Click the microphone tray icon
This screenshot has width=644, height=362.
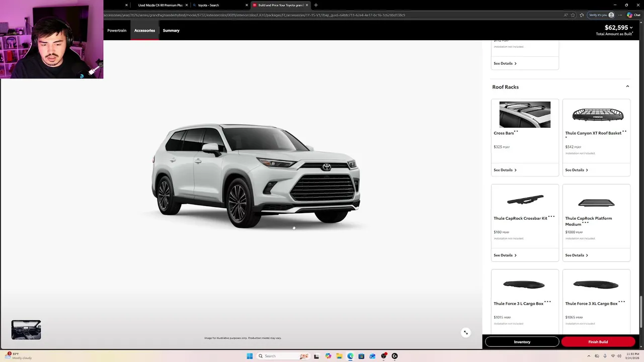605,356
